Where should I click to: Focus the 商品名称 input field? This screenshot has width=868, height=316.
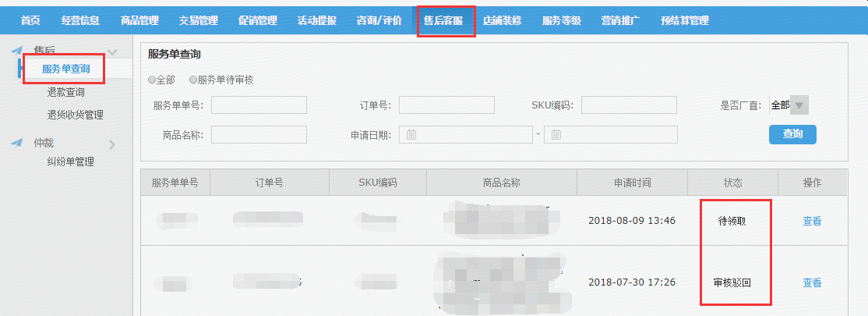(x=259, y=135)
